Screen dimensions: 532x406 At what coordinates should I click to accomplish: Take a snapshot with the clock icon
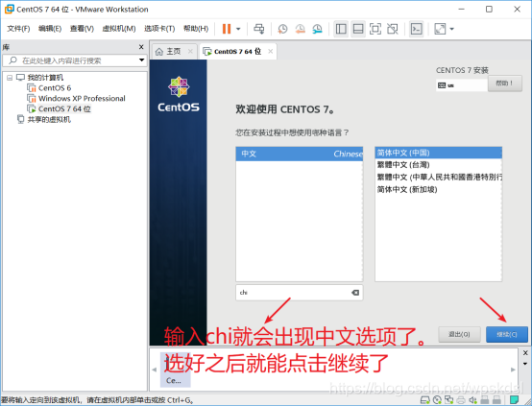click(x=282, y=29)
